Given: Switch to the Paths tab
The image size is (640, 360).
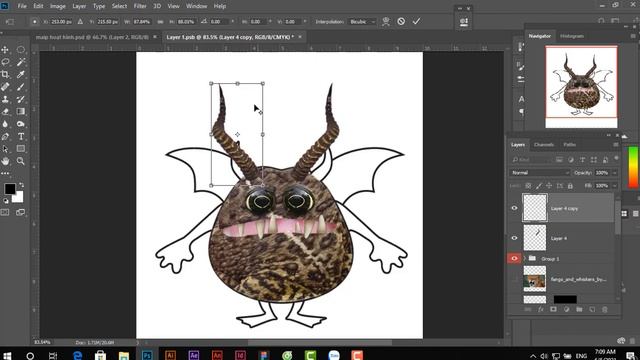Looking at the screenshot, I should pos(569,144).
